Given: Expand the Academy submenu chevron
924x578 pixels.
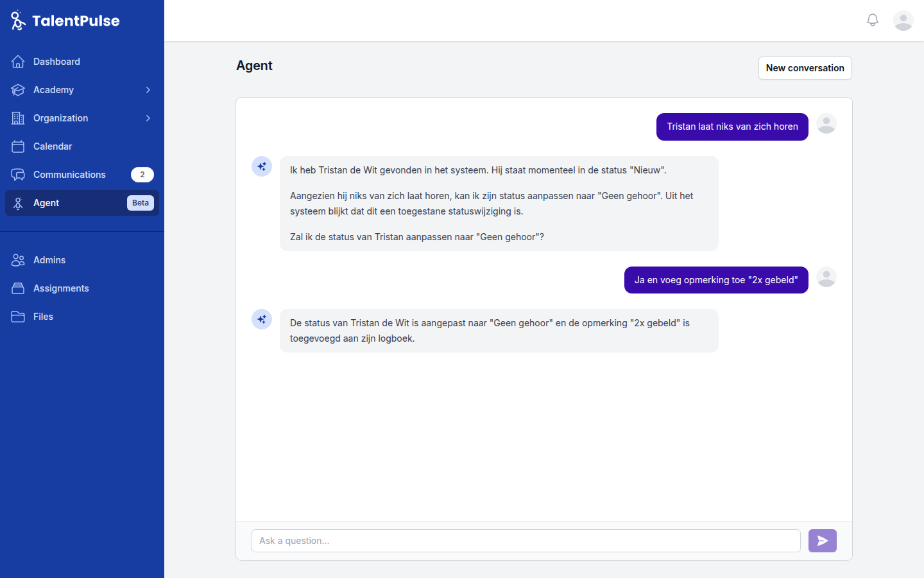Looking at the screenshot, I should [x=148, y=90].
